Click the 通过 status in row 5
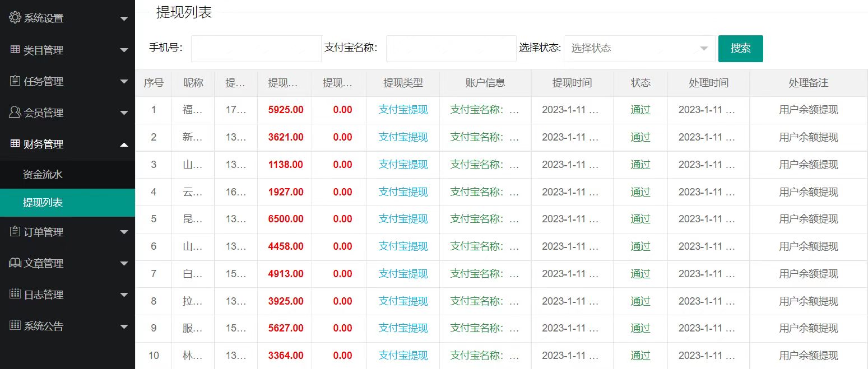 [x=640, y=219]
